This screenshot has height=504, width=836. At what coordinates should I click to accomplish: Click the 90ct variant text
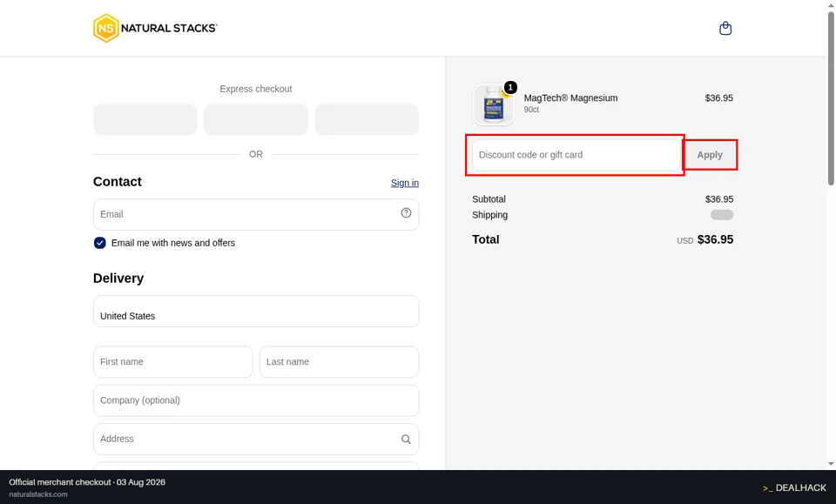[x=531, y=109]
